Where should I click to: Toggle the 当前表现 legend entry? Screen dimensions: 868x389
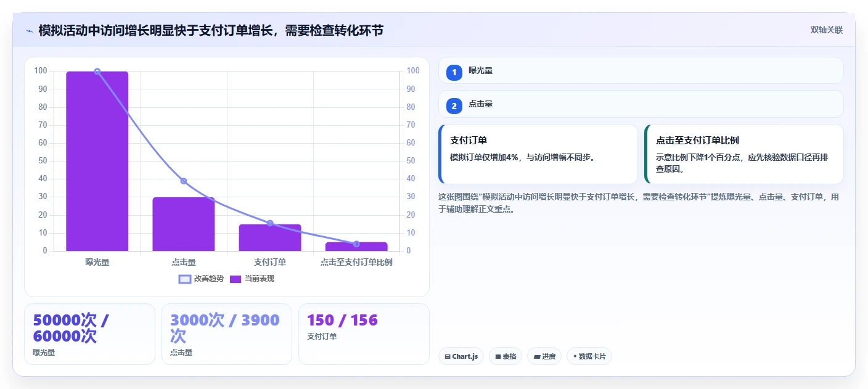pyautogui.click(x=252, y=279)
